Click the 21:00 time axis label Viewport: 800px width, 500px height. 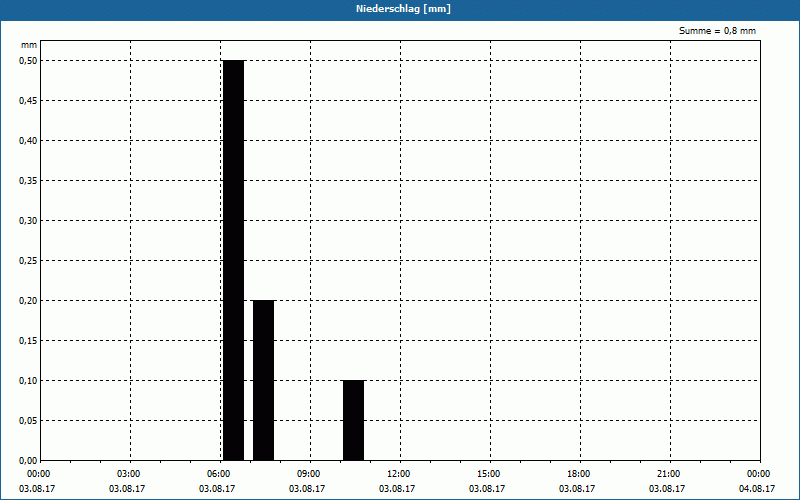tap(668, 474)
